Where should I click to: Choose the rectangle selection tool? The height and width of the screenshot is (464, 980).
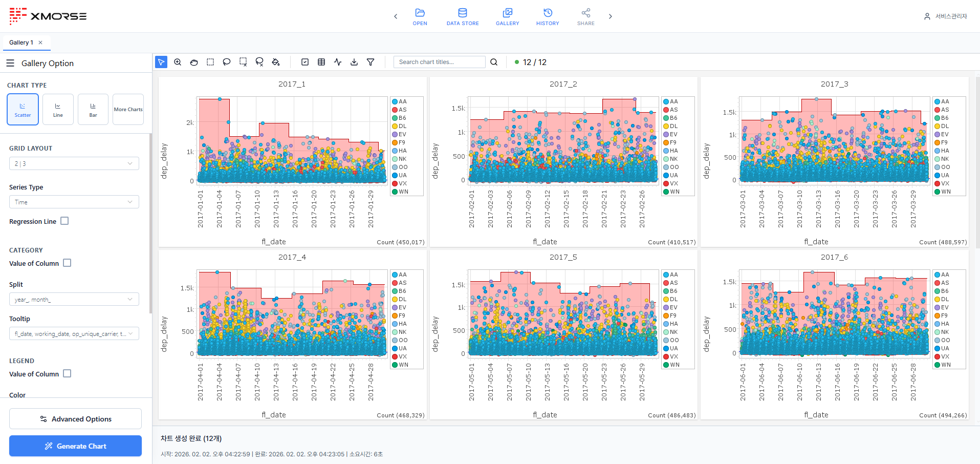point(210,62)
